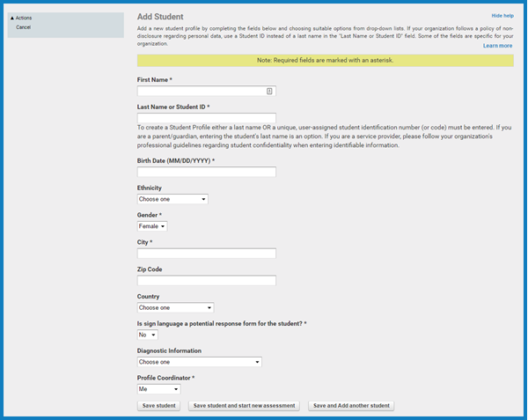Open the Learn more link
The height and width of the screenshot is (420, 528).
pos(497,45)
